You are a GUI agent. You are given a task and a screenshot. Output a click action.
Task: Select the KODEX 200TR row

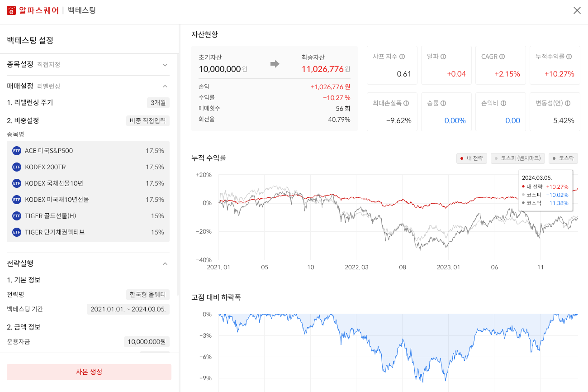[88, 167]
